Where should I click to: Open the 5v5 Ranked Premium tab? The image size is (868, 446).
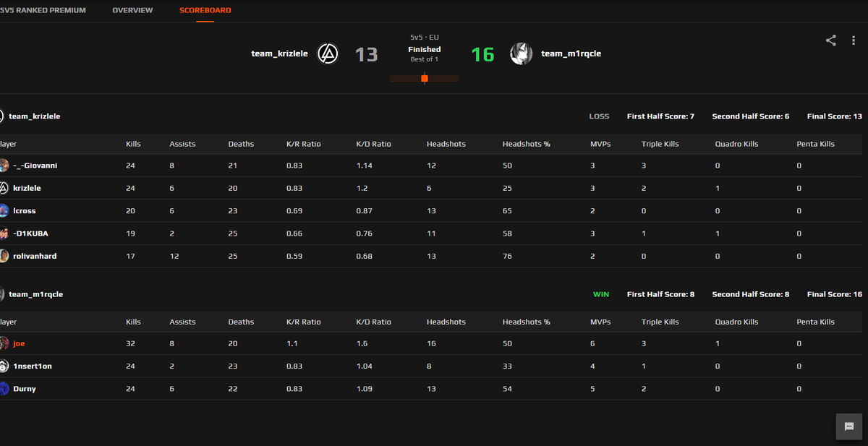click(43, 10)
